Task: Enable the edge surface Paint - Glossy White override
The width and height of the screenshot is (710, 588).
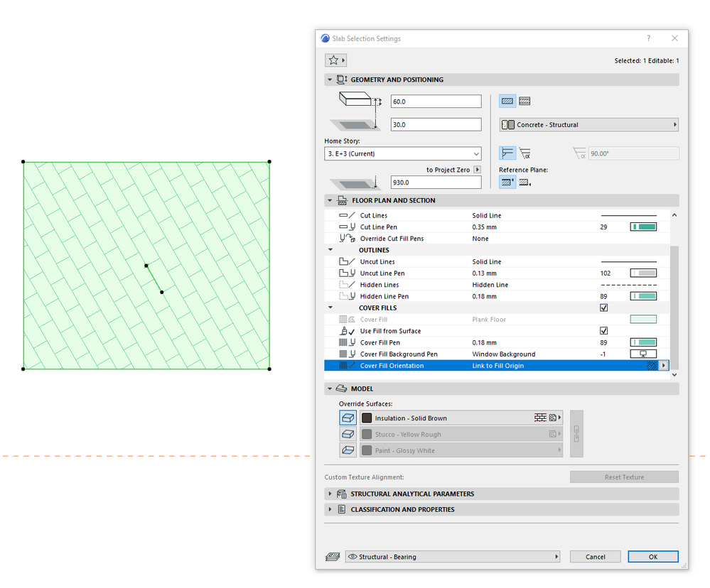Action: click(x=348, y=450)
